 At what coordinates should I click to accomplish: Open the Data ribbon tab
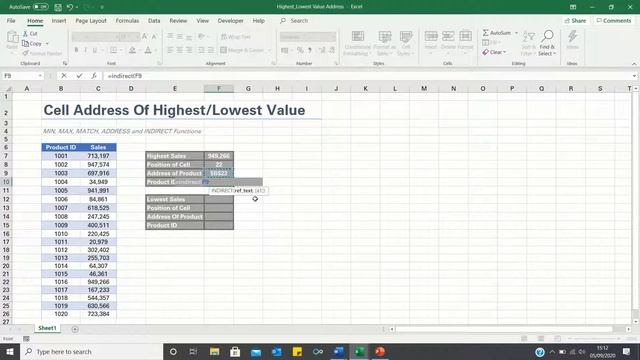tap(154, 20)
